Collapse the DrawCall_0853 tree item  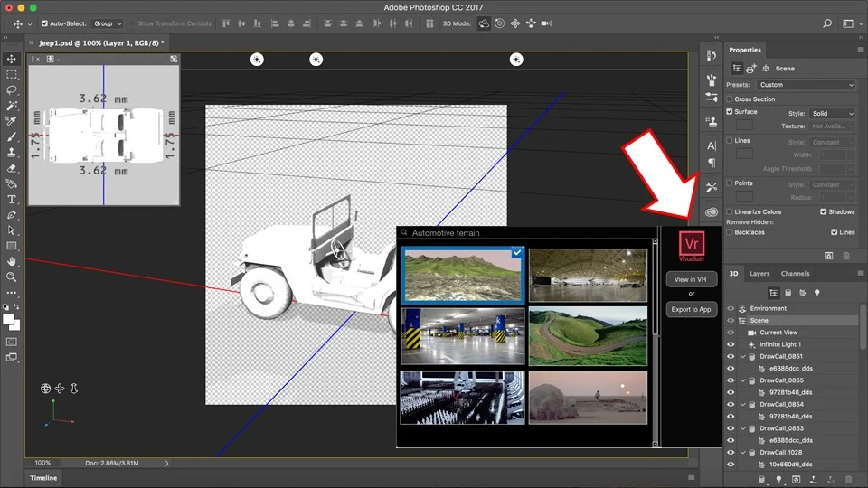pos(743,428)
